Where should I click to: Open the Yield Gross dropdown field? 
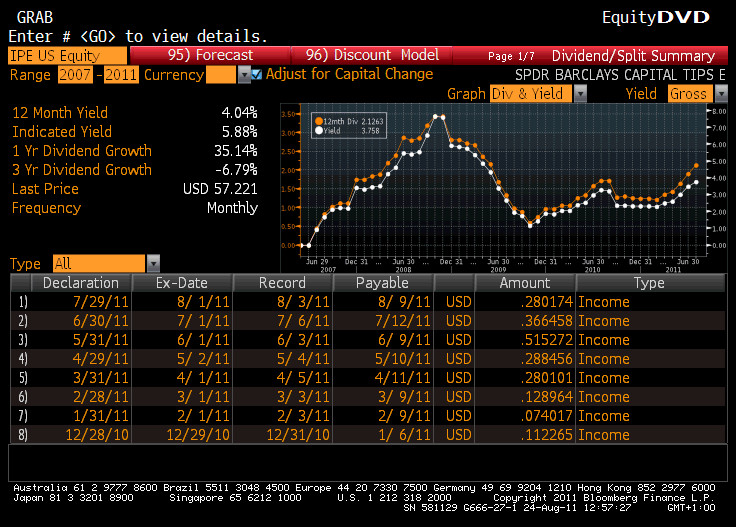(690, 94)
